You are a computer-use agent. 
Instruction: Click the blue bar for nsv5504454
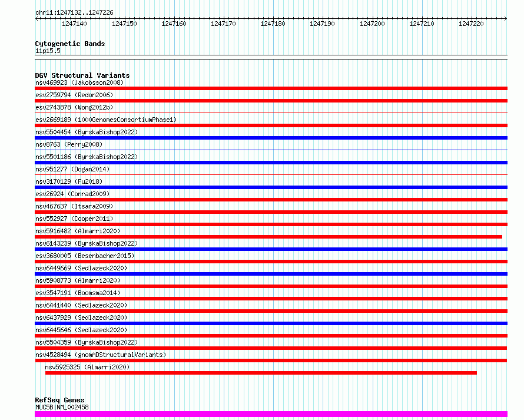point(271,138)
